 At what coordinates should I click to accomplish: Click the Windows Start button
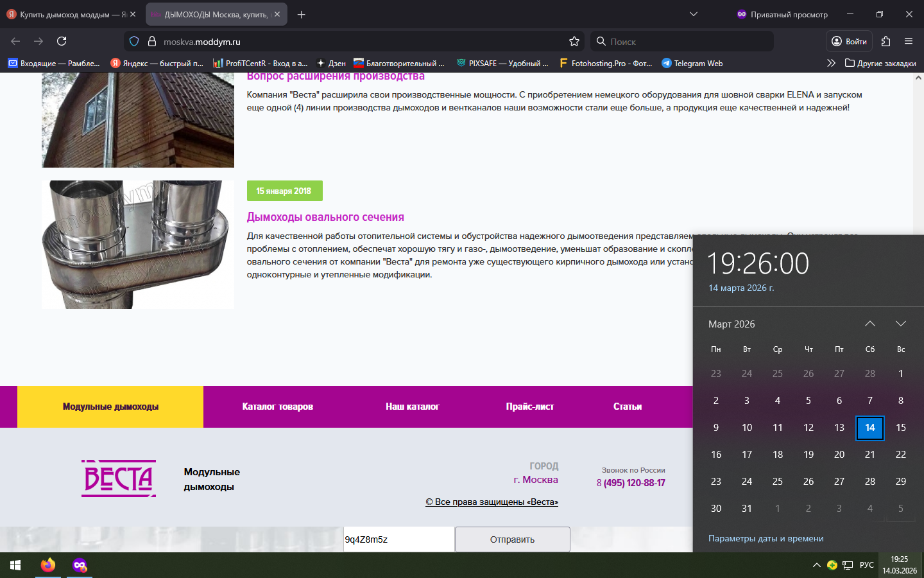point(15,565)
